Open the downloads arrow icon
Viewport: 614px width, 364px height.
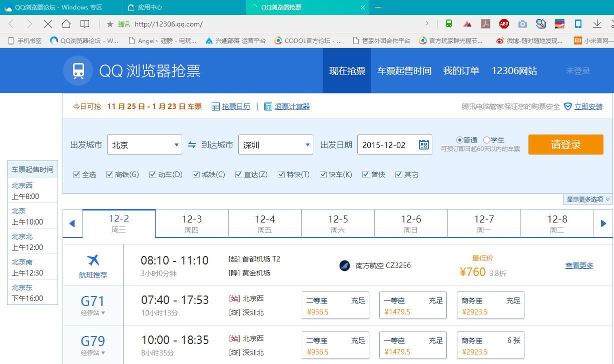pyautogui.click(x=597, y=23)
